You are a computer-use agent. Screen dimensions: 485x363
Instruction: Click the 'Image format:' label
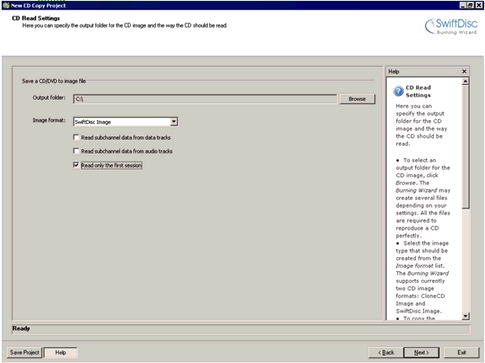[49, 120]
